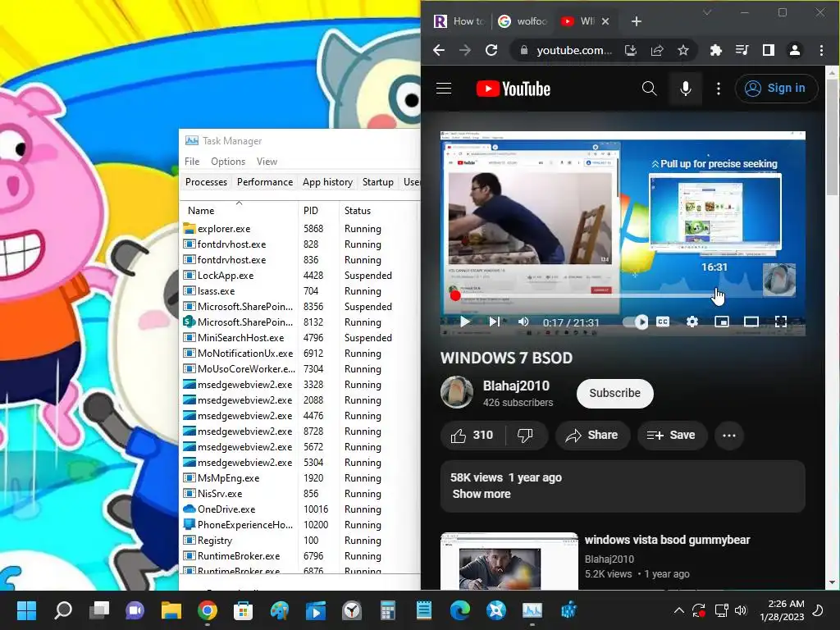Sort by the Status column header
Screen dimensions: 840x630
click(379, 211)
